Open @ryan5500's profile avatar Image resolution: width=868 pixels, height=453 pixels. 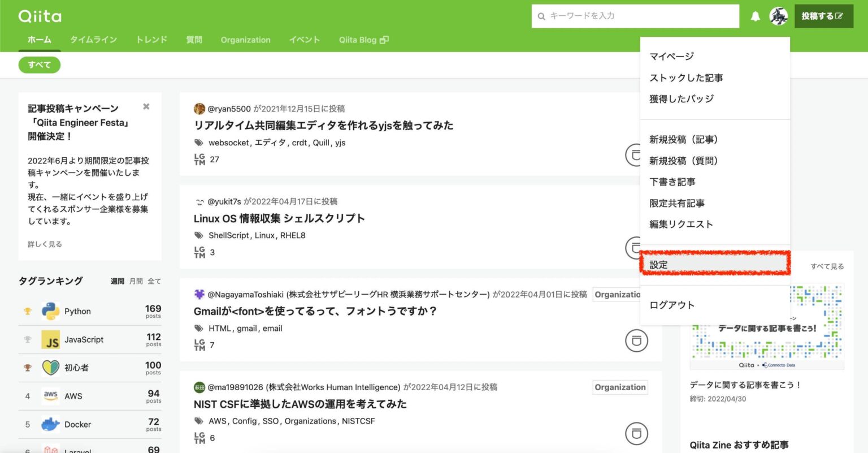(199, 109)
